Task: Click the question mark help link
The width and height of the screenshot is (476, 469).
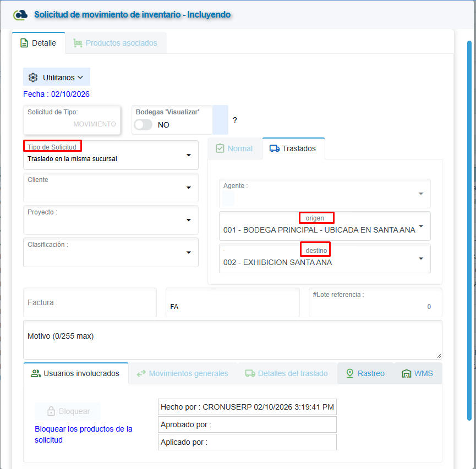Action: click(235, 120)
